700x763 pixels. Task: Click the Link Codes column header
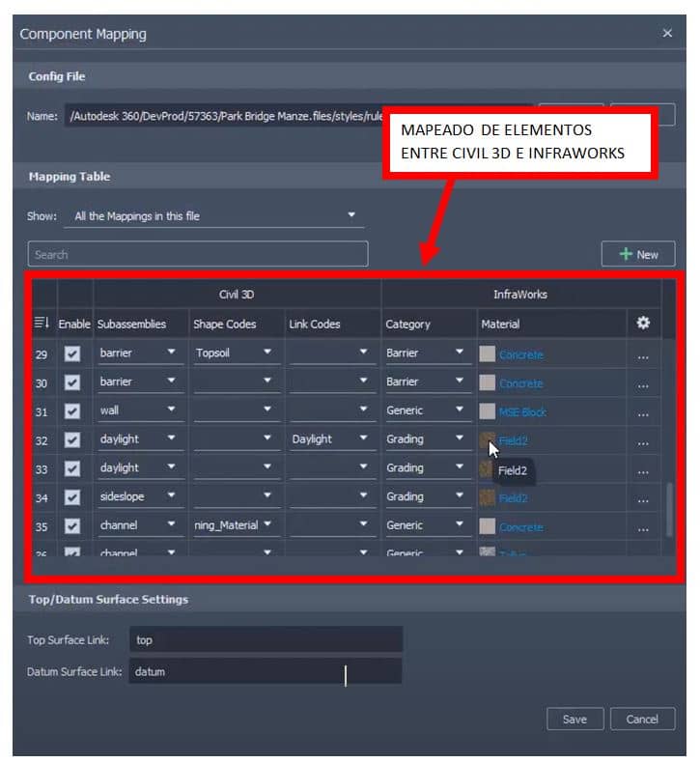[x=314, y=325]
